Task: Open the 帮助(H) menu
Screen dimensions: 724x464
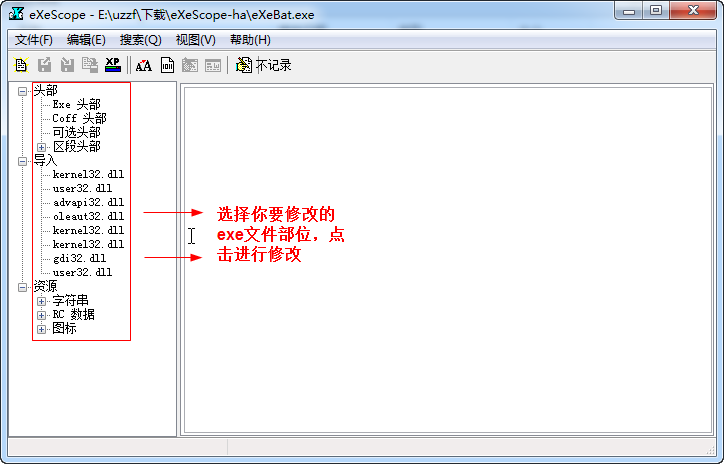Action: point(250,40)
